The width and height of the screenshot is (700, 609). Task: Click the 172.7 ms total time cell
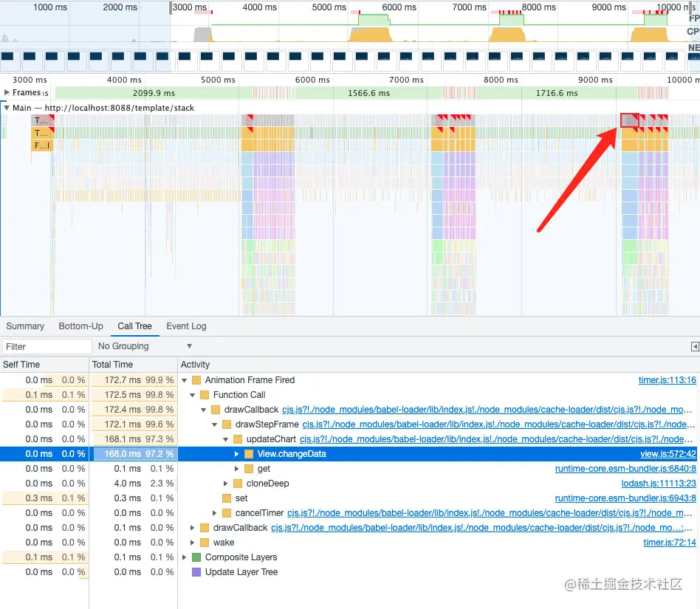click(x=133, y=380)
